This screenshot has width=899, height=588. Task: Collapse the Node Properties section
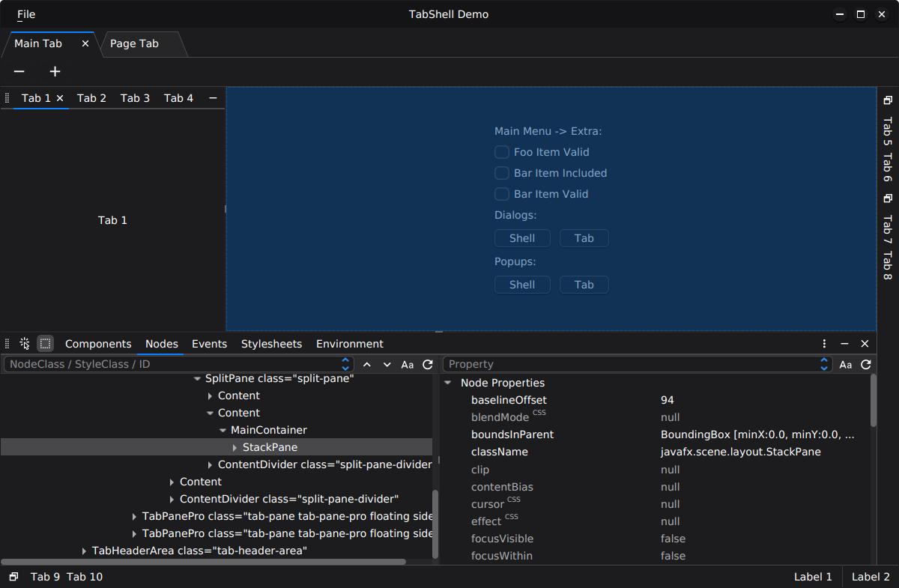click(448, 383)
